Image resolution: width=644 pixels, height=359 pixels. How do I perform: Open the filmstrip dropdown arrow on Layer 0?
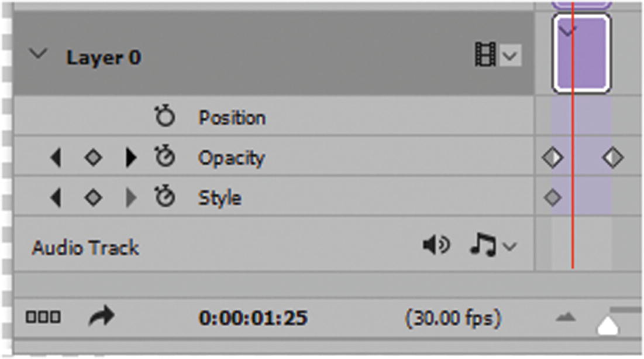tap(509, 57)
